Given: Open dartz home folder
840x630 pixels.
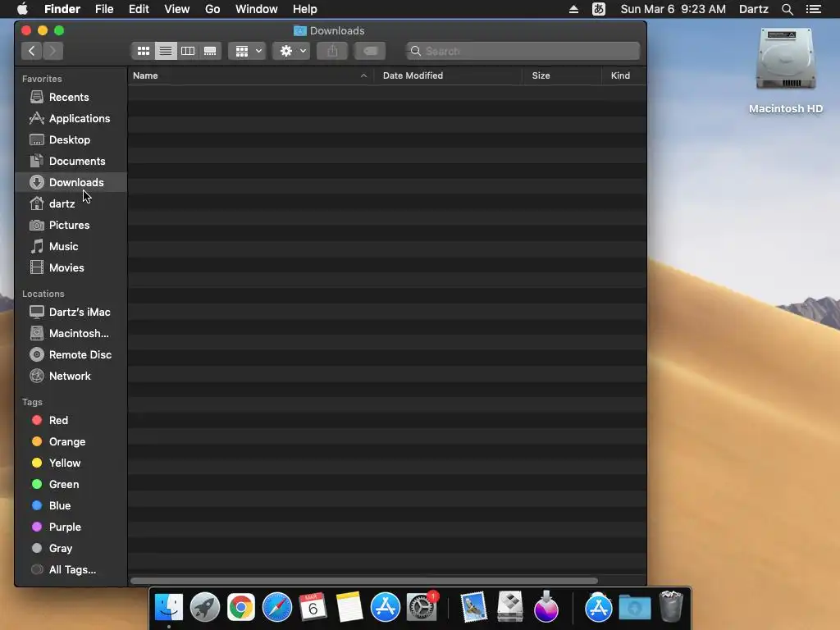Looking at the screenshot, I should point(71,204).
